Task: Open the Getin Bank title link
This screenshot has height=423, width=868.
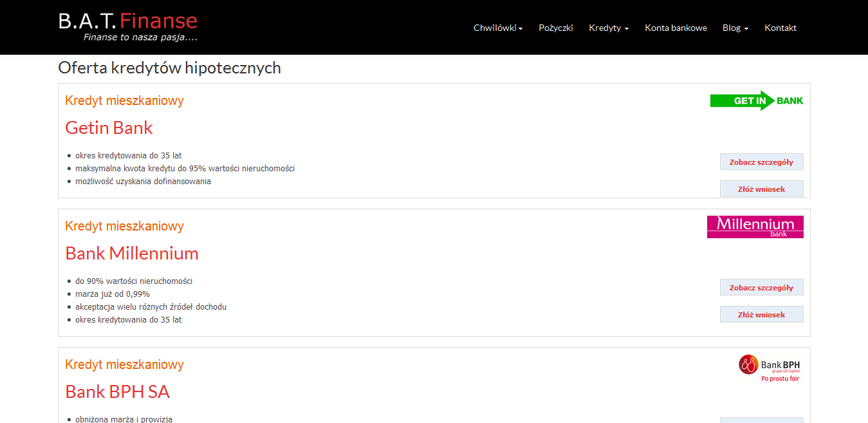Action: tap(109, 127)
